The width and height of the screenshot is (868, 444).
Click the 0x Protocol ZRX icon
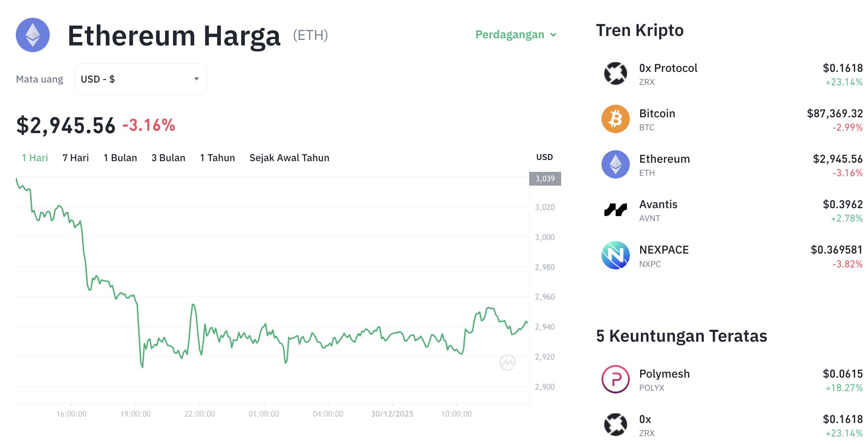point(615,73)
